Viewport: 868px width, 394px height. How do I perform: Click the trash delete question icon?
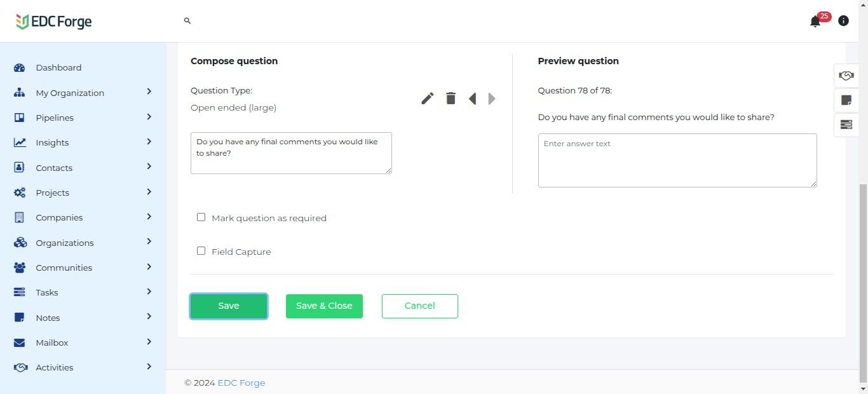pyautogui.click(x=451, y=98)
